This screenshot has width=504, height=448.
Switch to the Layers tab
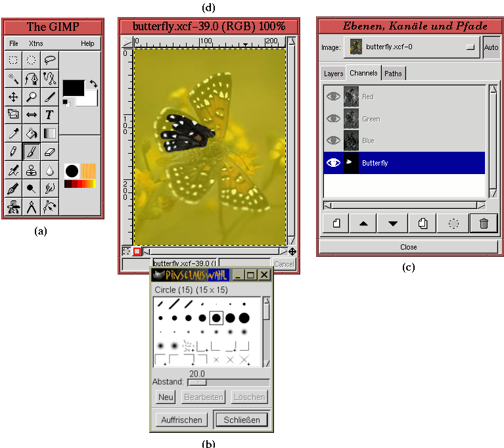tap(334, 74)
